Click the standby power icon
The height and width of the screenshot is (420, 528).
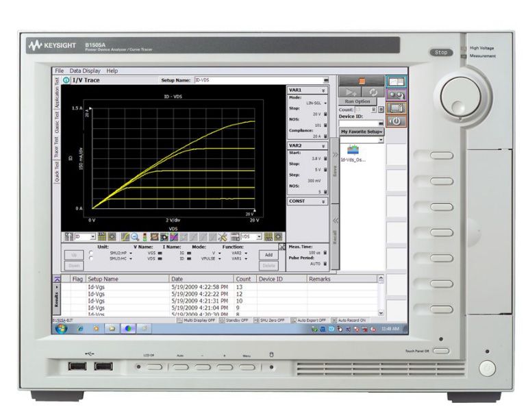pos(396,121)
